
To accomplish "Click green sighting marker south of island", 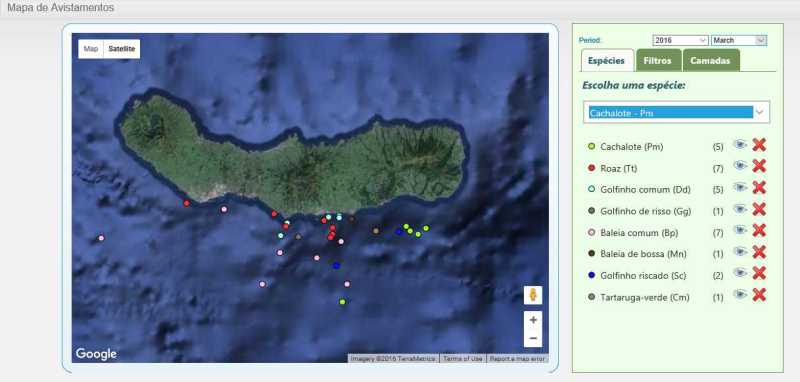I will 342,302.
